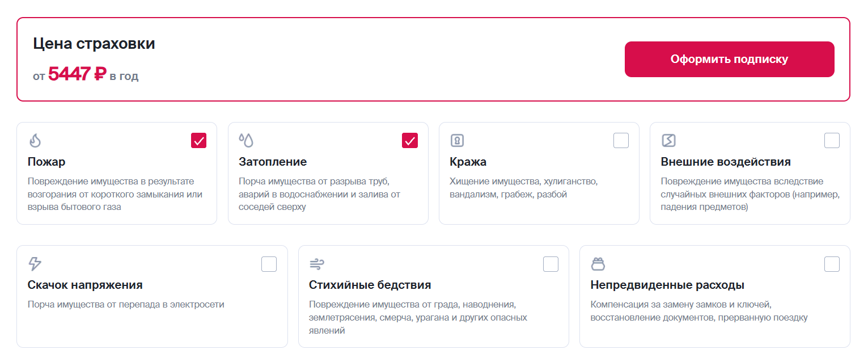Uncheck the Пожар coverage checkbox
The image size is (868, 362).
pyautogui.click(x=198, y=140)
